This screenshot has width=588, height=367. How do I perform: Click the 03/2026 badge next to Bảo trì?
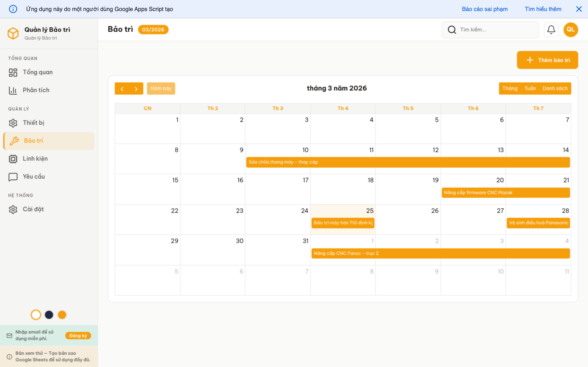click(153, 29)
